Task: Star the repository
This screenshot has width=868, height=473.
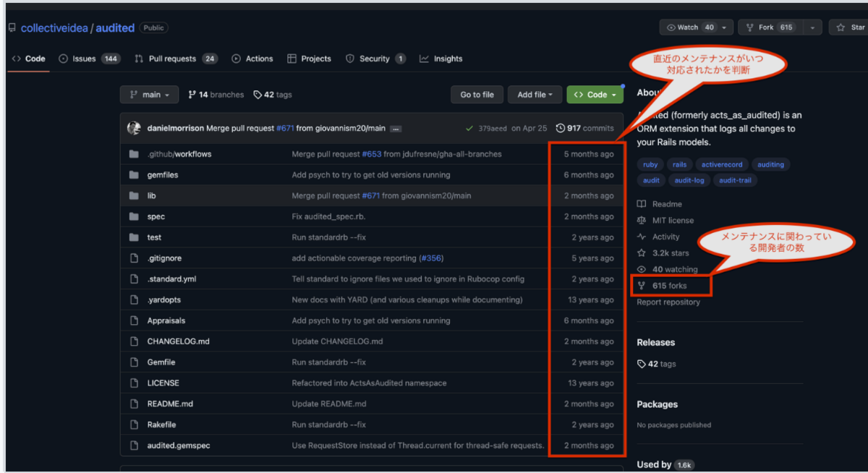Action: coord(849,27)
